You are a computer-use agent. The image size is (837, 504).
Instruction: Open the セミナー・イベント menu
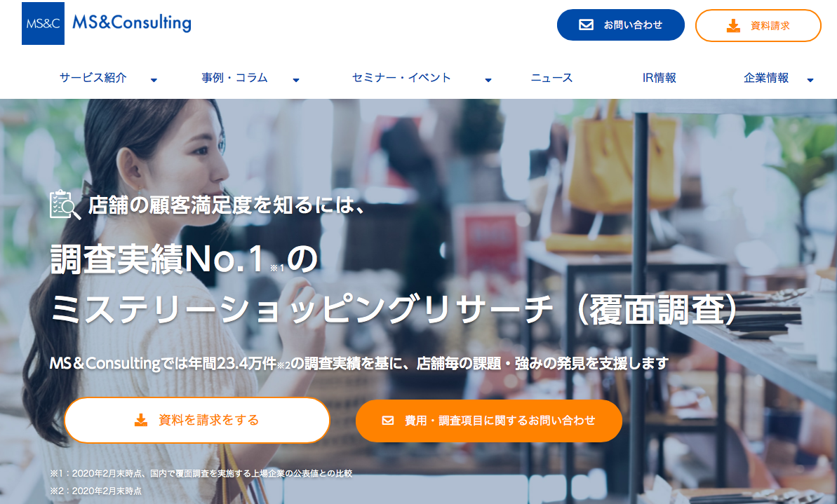401,78
